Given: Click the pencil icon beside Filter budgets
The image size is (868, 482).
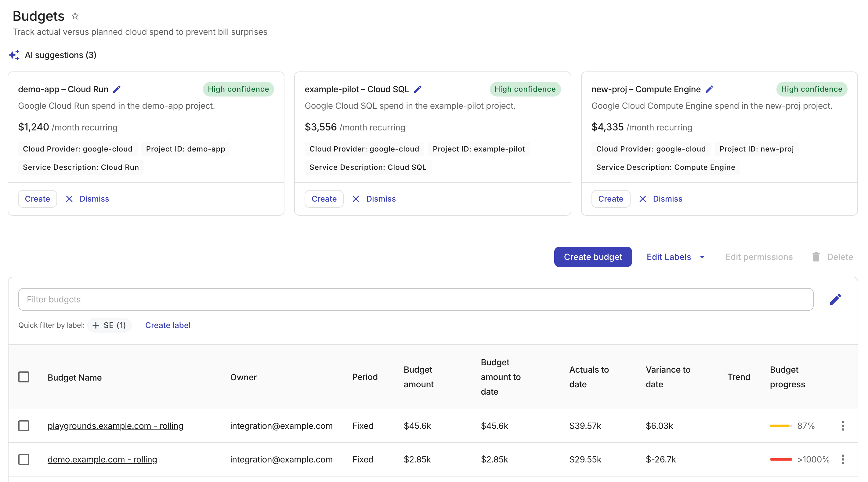Looking at the screenshot, I should (x=835, y=299).
